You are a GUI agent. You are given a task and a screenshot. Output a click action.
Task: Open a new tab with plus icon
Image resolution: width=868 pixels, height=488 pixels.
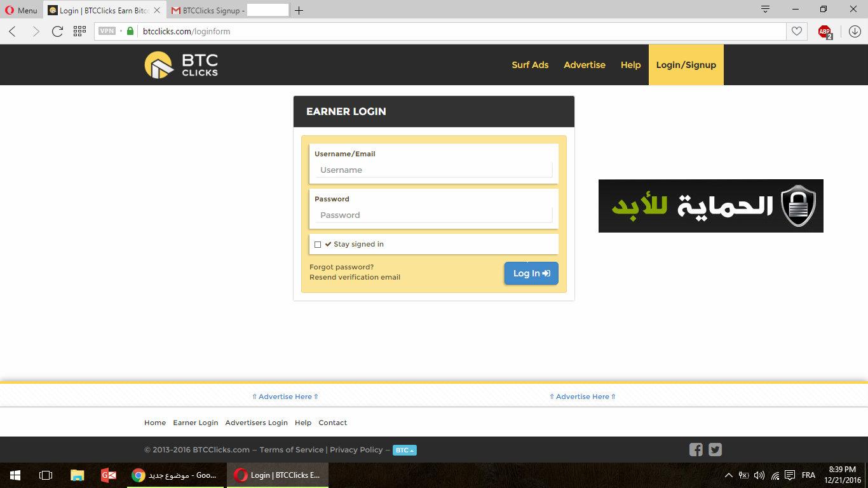click(299, 10)
